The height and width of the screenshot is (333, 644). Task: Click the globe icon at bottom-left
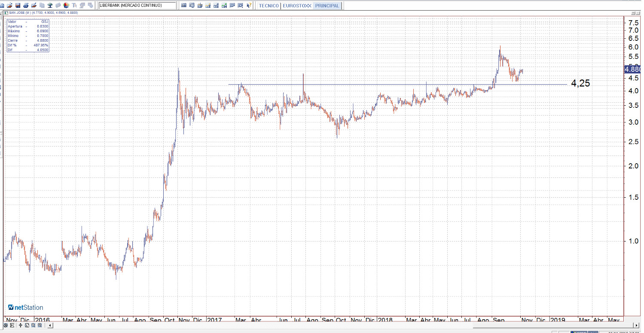6,325
